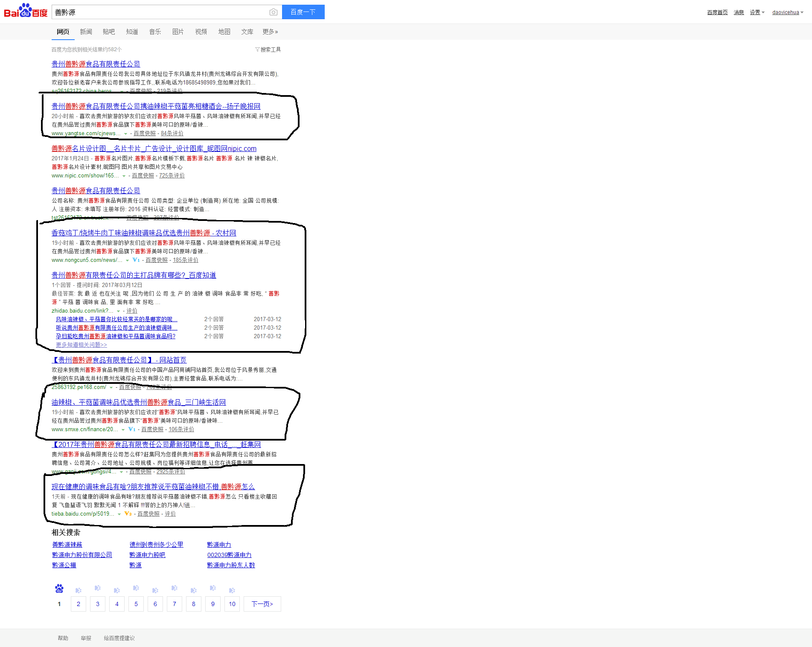The width and height of the screenshot is (812, 647).
Task: Switch to the 文库 tab
Action: [x=247, y=32]
